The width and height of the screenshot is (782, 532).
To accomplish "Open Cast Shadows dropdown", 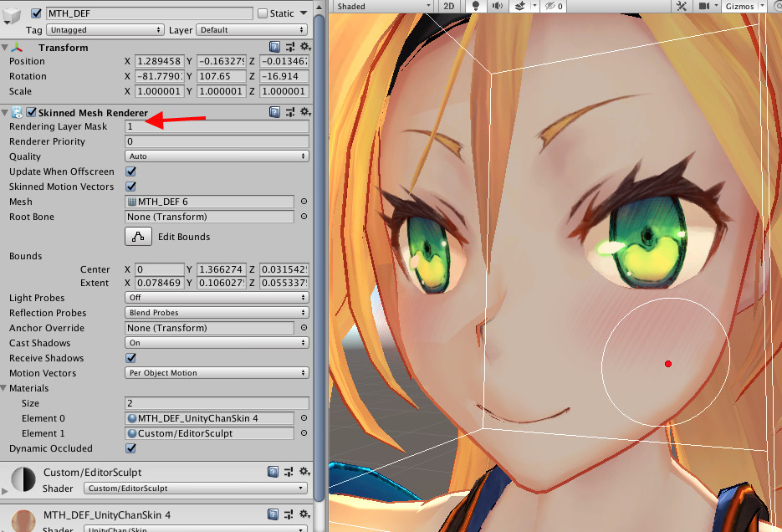I will click(217, 342).
